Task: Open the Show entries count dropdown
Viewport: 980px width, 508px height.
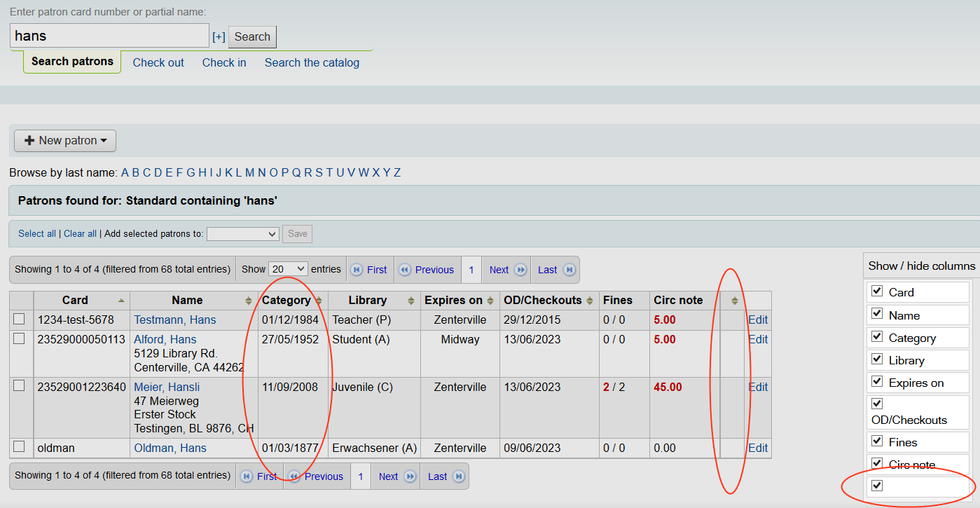Action: (x=289, y=269)
